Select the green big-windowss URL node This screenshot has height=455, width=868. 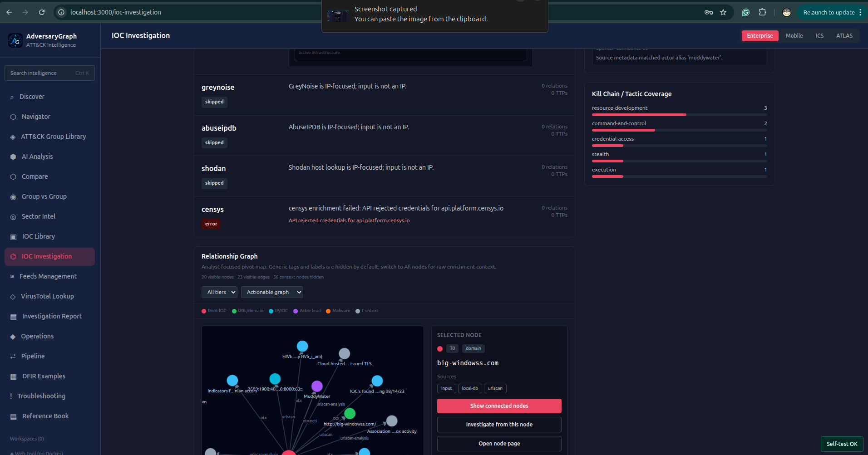[x=350, y=413]
